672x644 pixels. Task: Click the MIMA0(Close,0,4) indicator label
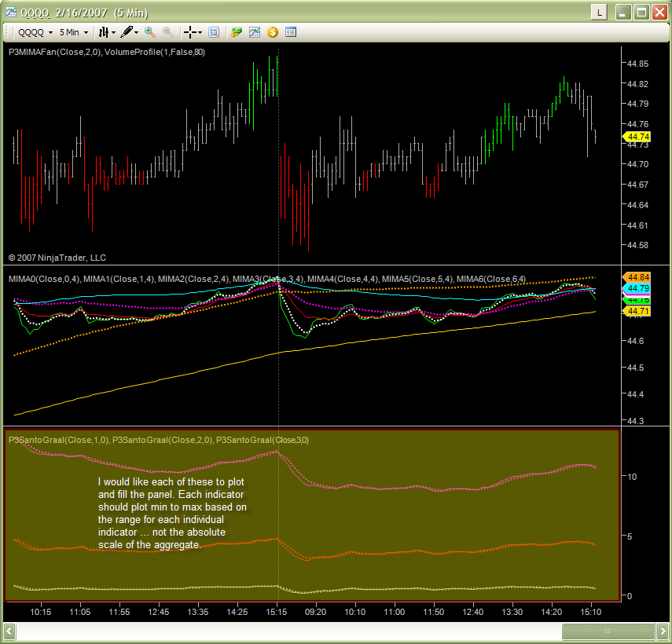[x=44, y=279]
